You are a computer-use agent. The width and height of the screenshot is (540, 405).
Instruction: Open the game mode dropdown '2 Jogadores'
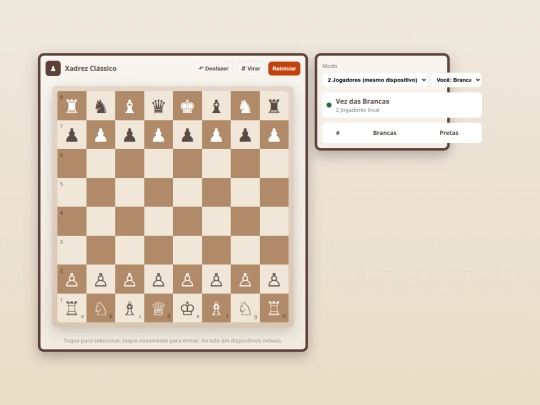[375, 80]
